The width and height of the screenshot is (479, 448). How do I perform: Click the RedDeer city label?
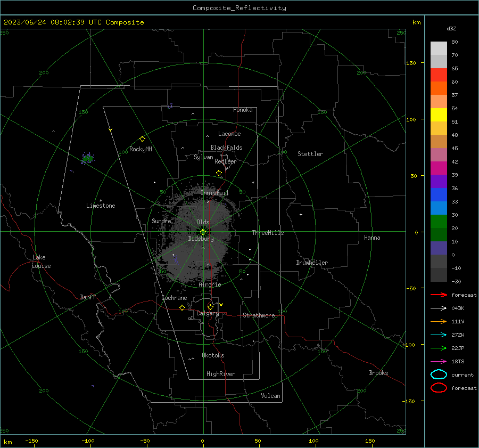point(226,161)
